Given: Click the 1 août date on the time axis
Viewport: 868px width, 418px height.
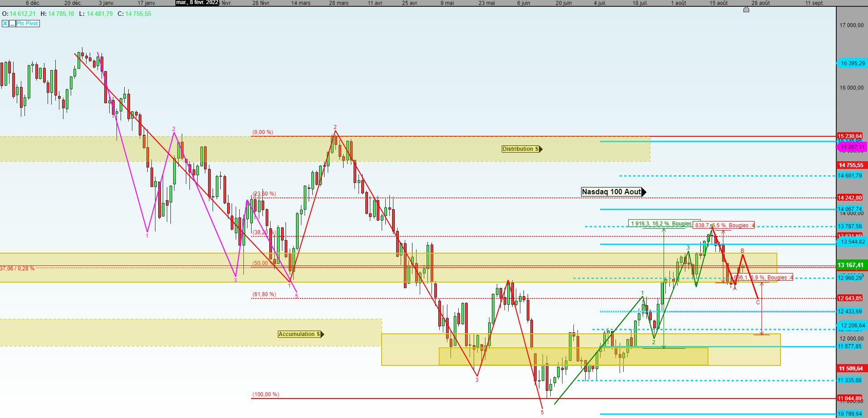Looking at the screenshot, I should pyautogui.click(x=679, y=3).
